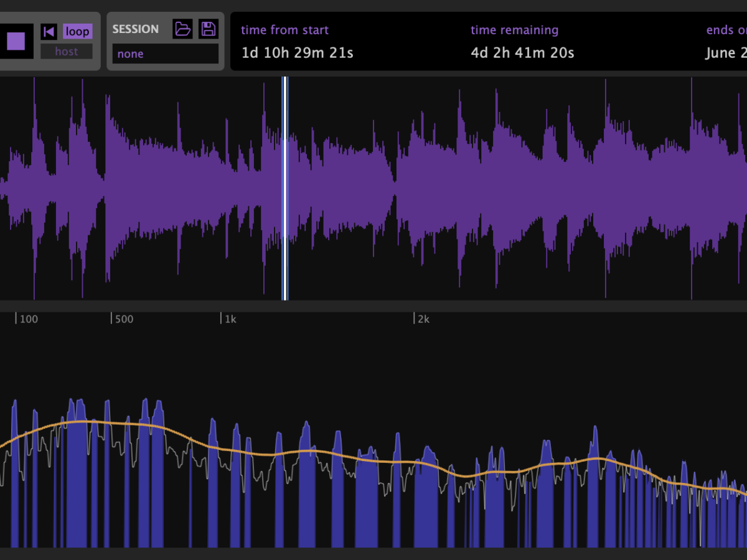Image resolution: width=747 pixels, height=560 pixels.
Task: Click the SESSION label
Action: (135, 29)
